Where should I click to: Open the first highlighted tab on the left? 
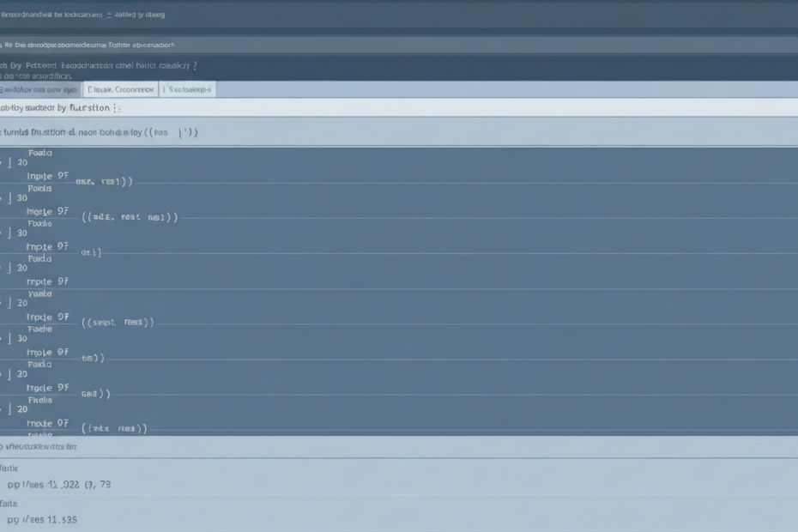39,88
